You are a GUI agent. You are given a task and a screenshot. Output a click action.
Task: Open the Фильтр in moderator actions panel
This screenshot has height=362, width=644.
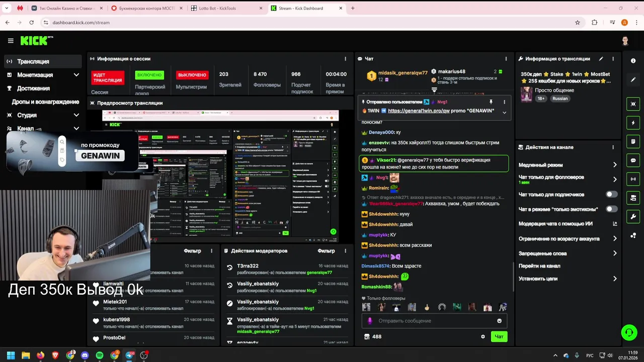[x=326, y=251]
